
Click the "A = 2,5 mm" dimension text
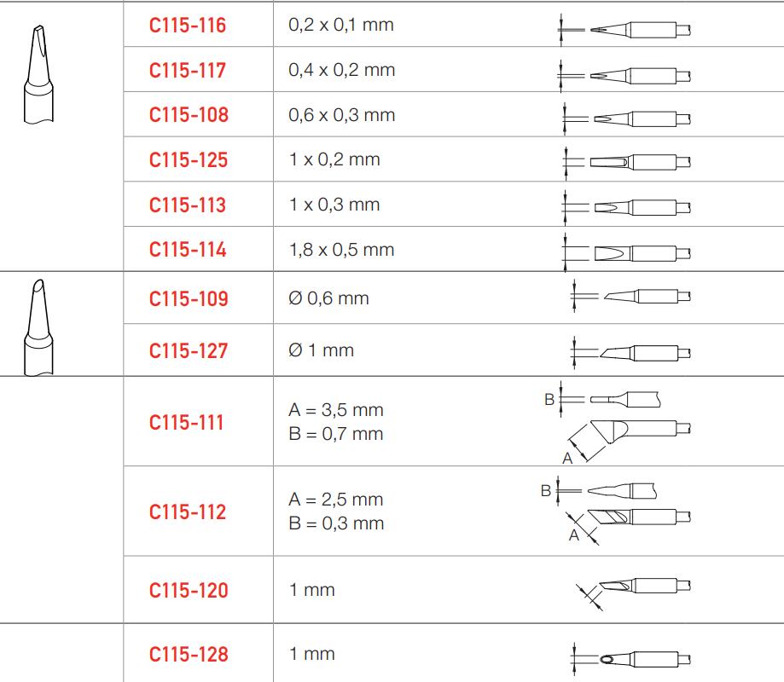point(335,500)
